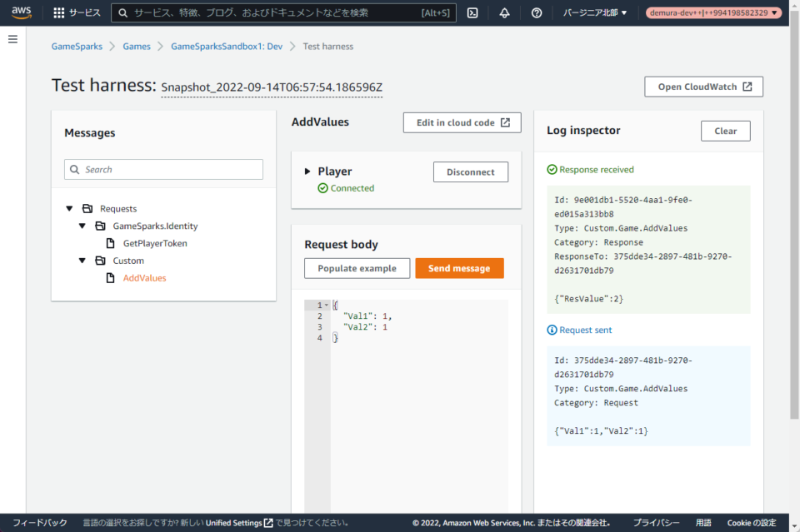Open help via the question mark icon
The height and width of the screenshot is (532, 800).
[x=536, y=12]
